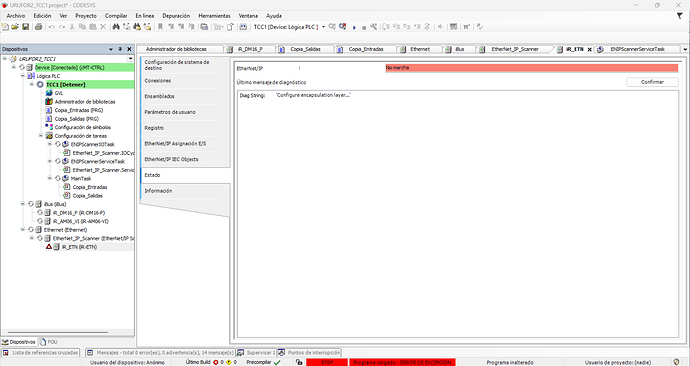Click the red STOP status bar indicator
The image size is (690, 366).
click(327, 362)
